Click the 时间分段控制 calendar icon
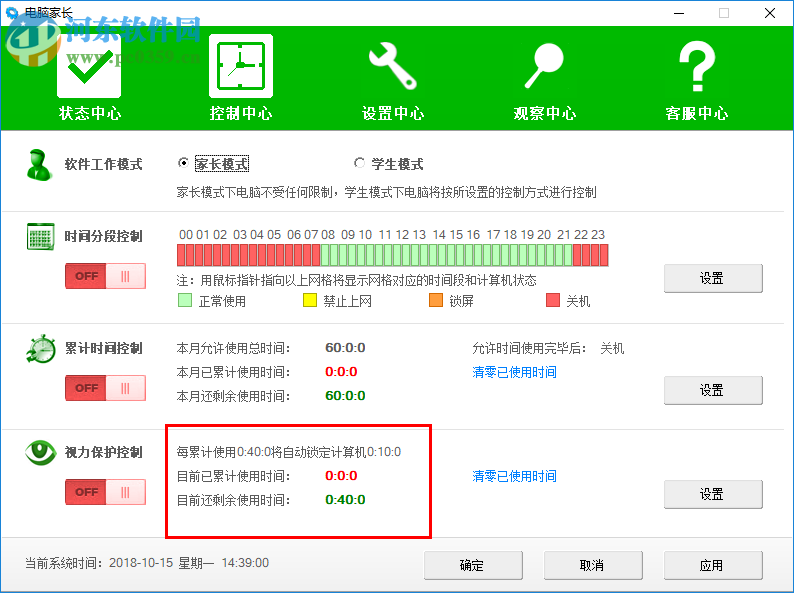 coord(41,236)
